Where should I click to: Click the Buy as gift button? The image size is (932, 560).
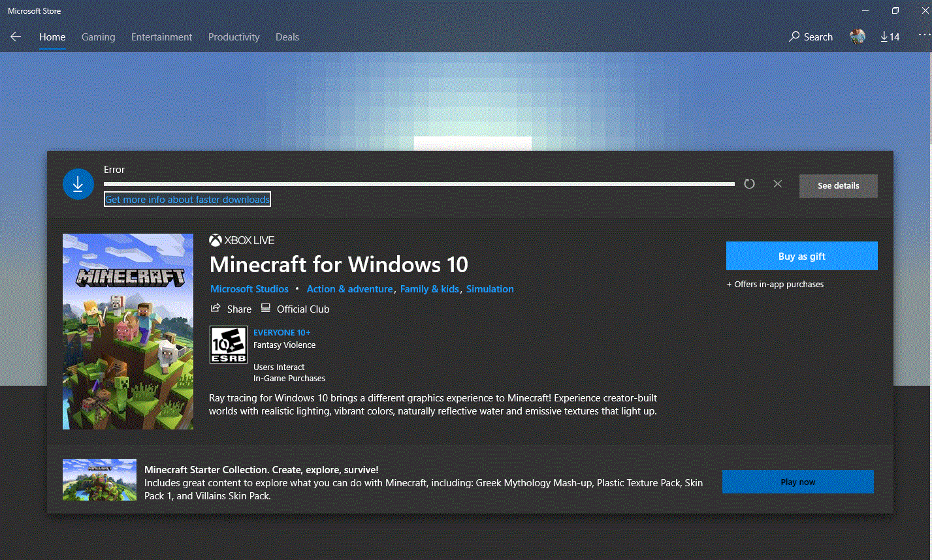click(802, 256)
